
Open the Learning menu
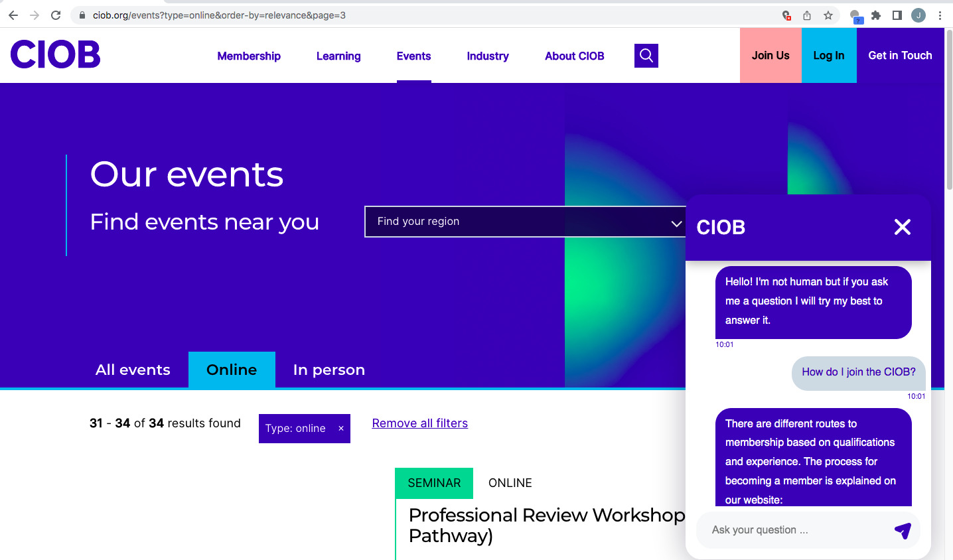point(338,56)
